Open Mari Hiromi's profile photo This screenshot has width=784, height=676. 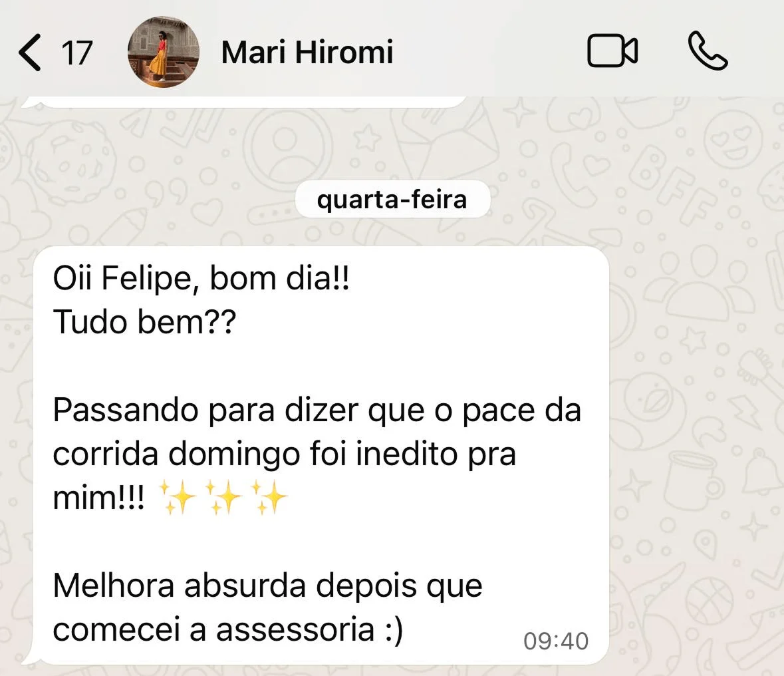click(164, 52)
